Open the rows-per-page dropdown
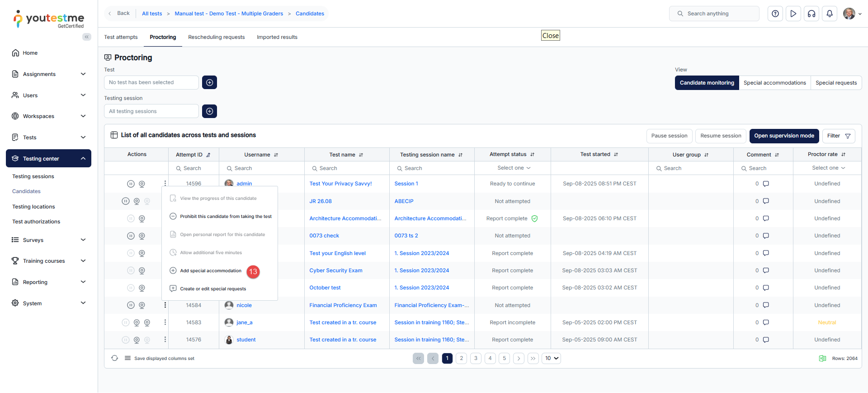The image size is (868, 393). click(552, 358)
